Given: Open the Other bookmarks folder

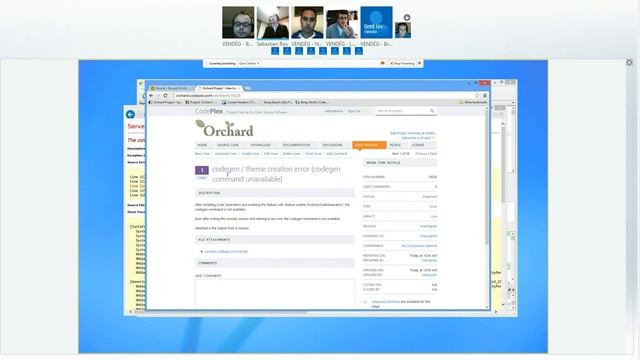Looking at the screenshot, I should pos(473,102).
